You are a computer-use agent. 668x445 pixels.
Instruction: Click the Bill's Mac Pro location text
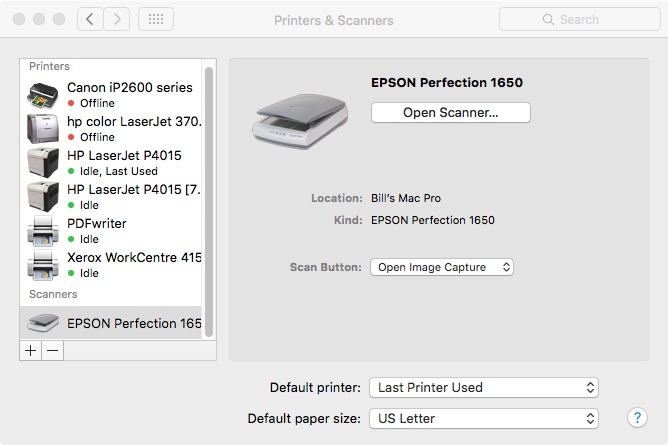406,198
